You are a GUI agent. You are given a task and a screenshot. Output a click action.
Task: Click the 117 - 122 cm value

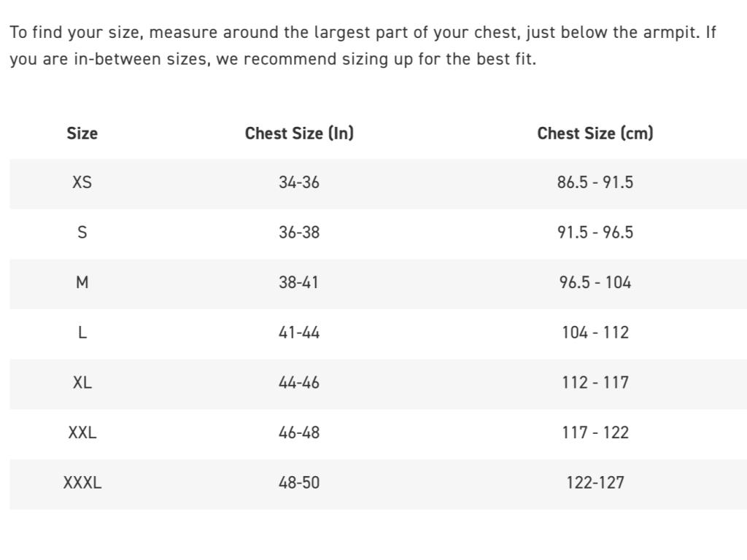595,432
